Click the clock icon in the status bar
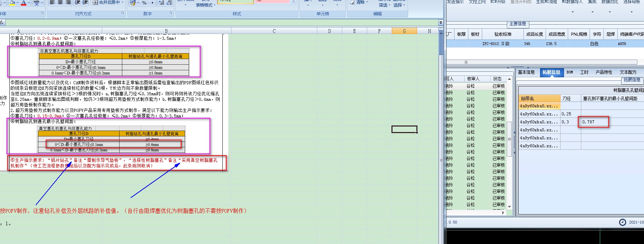This screenshot has width=644, height=244. [x=623, y=222]
